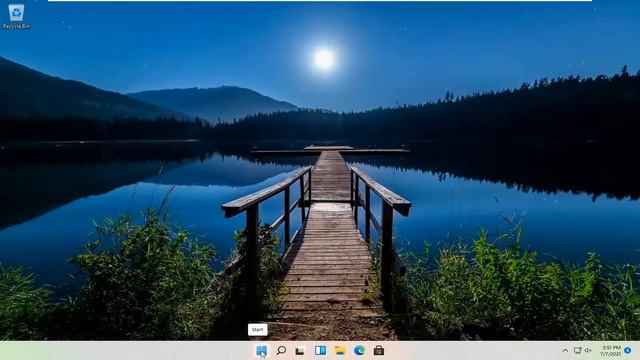Launch File Explorer from the taskbar
Screen dimensions: 640x360
click(x=340, y=350)
